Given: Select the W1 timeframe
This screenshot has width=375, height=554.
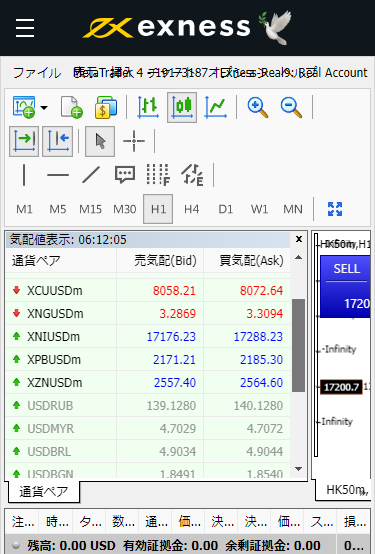Looking at the screenshot, I should point(259,209).
